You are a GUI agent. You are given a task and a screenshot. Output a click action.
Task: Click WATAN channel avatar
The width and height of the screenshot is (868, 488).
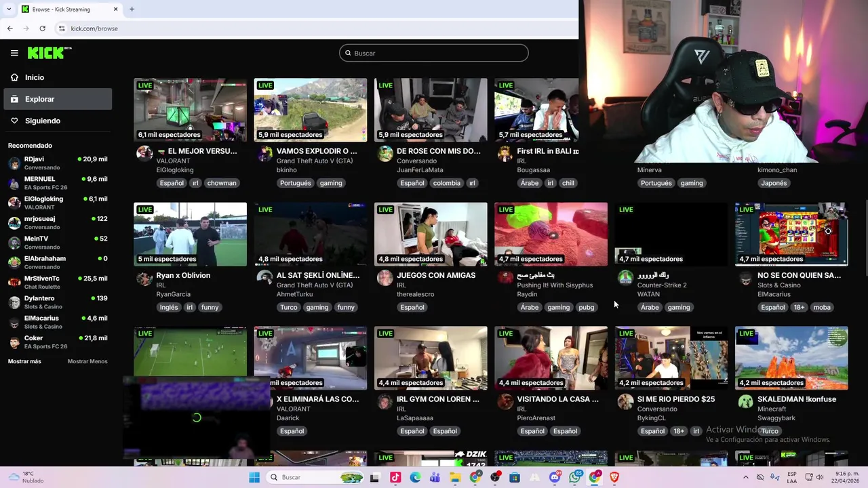click(625, 278)
